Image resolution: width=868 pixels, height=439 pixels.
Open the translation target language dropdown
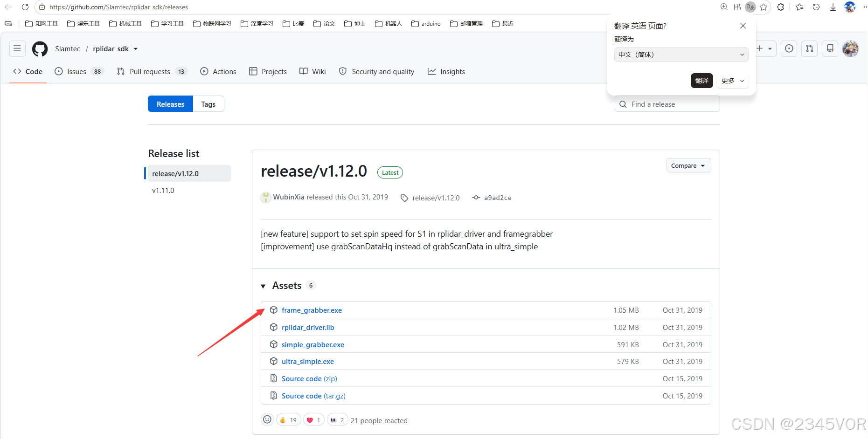(x=681, y=55)
